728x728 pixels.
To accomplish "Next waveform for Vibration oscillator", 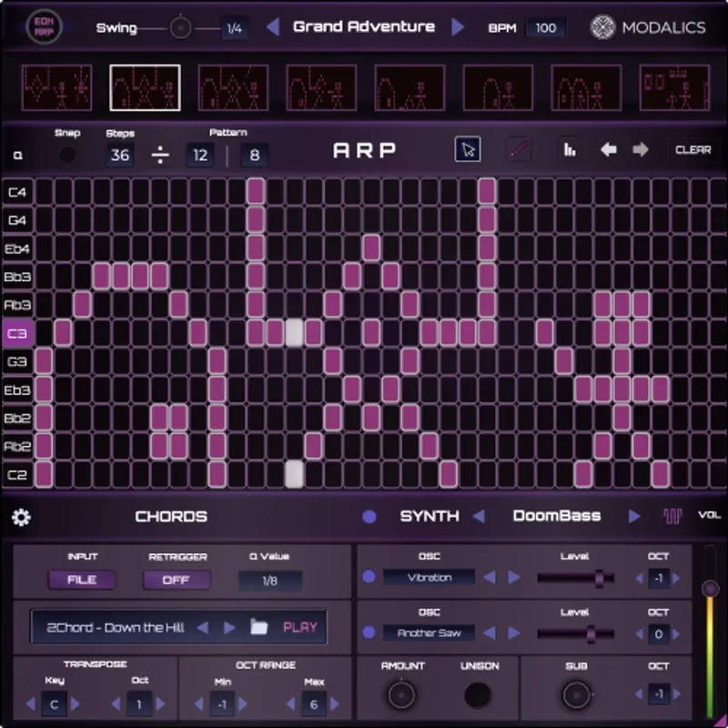I will [x=514, y=578].
